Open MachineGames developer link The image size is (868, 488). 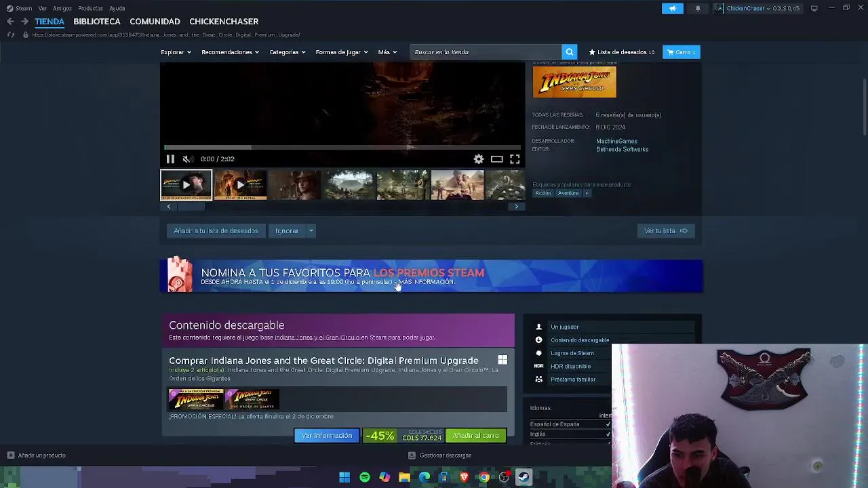pos(616,141)
